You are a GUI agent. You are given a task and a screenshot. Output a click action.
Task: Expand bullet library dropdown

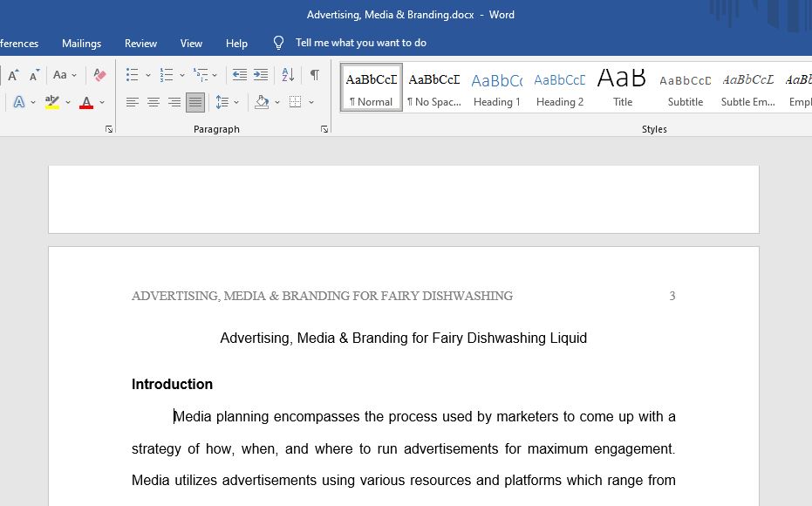[148, 75]
